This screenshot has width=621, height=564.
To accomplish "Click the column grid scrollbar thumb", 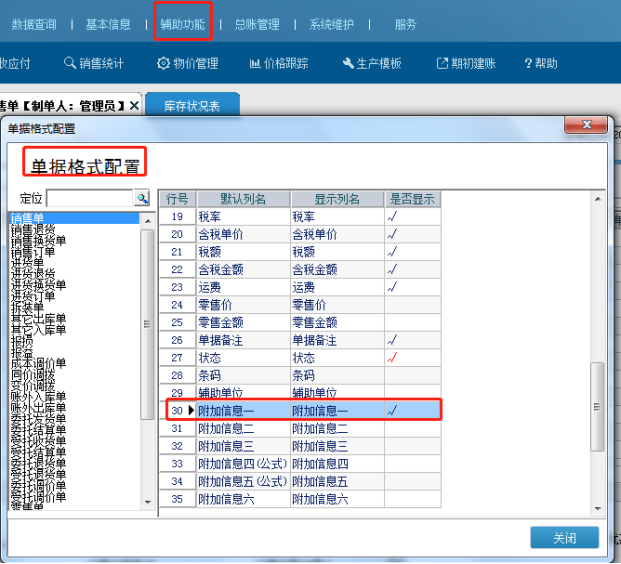I will coord(597,407).
